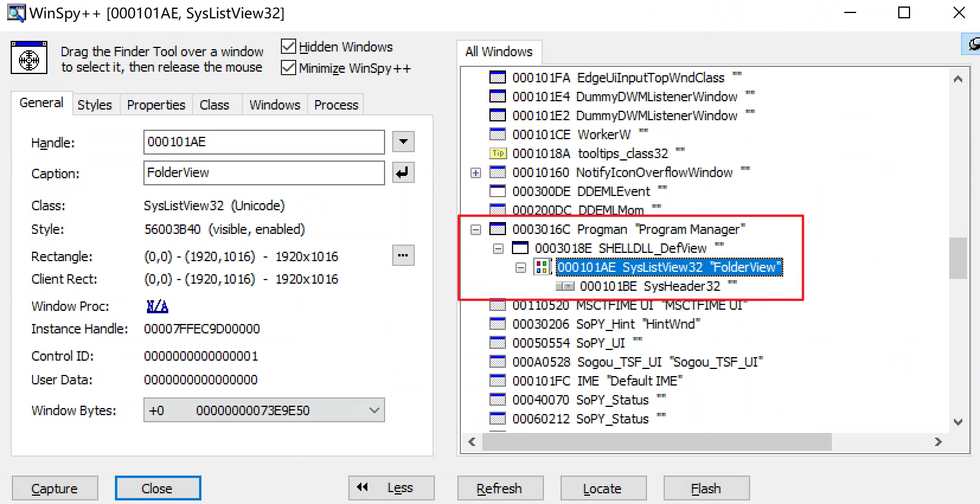The height and width of the screenshot is (504, 980).
Task: Open the Window Proc N/A link
Action: (x=158, y=306)
